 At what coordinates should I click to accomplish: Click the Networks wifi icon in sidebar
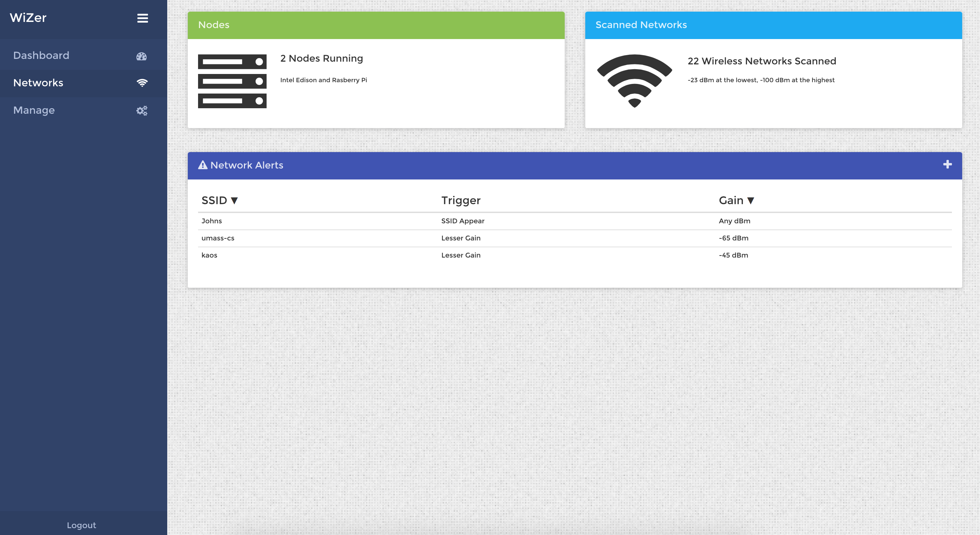tap(142, 83)
